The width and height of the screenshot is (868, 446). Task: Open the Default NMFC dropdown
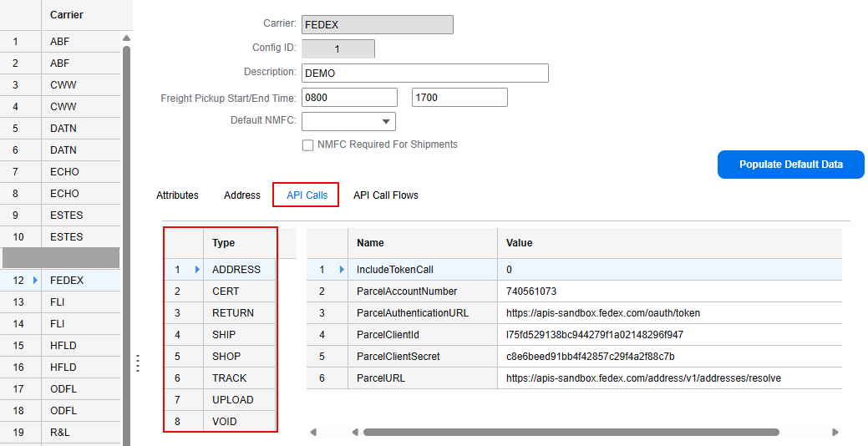[x=386, y=122]
